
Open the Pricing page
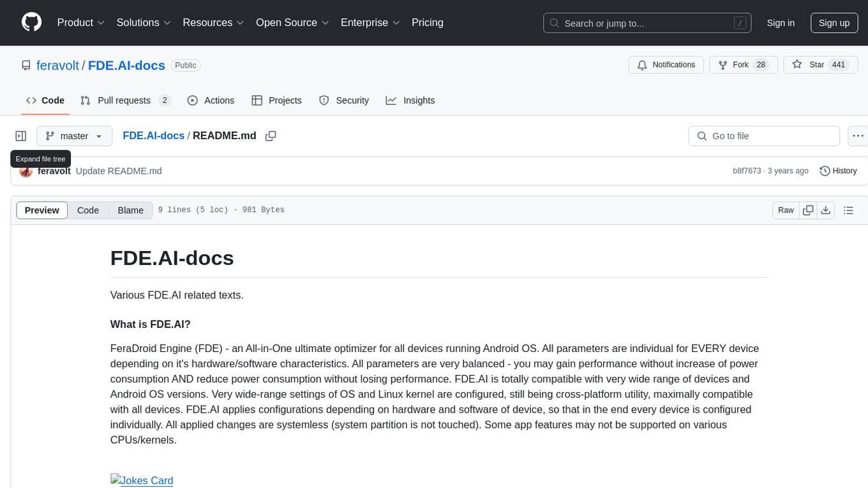tap(428, 22)
